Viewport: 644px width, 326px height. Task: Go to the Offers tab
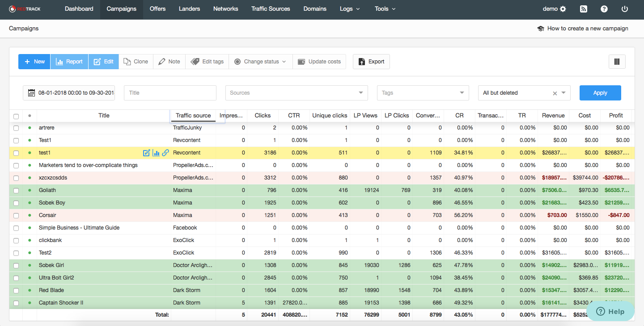pyautogui.click(x=157, y=9)
